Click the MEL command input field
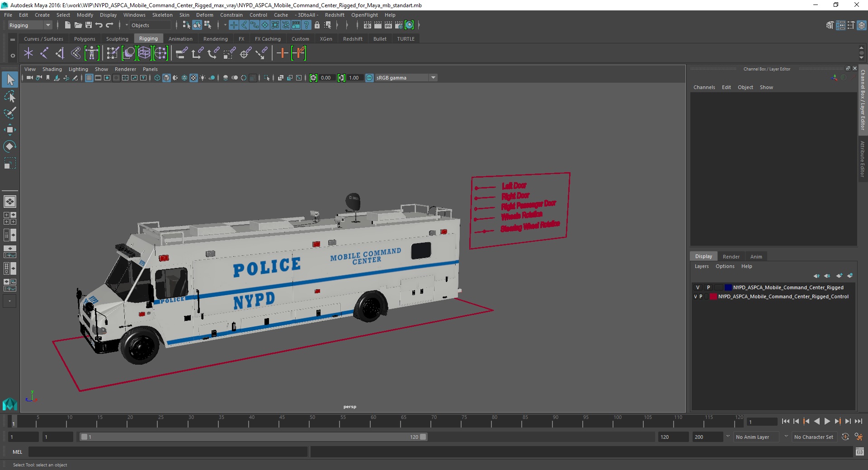The width and height of the screenshot is (868, 470). [168, 451]
